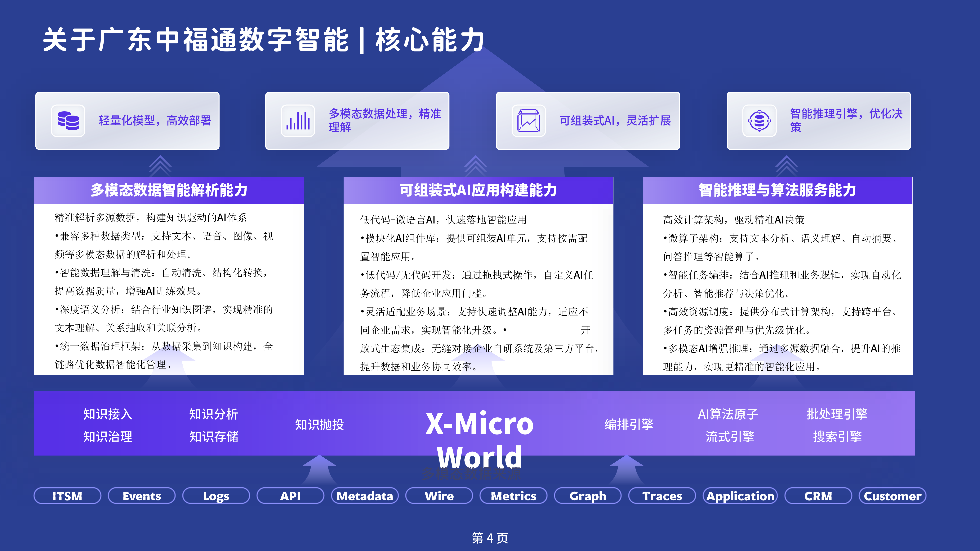Click the database coins icon
The height and width of the screenshot is (551, 980).
pos(68,121)
